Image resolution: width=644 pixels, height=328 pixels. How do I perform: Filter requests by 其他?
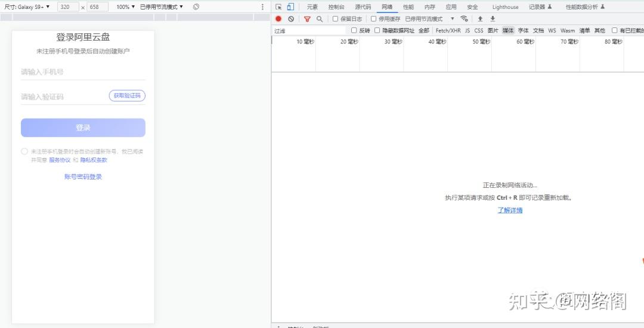pyautogui.click(x=600, y=30)
